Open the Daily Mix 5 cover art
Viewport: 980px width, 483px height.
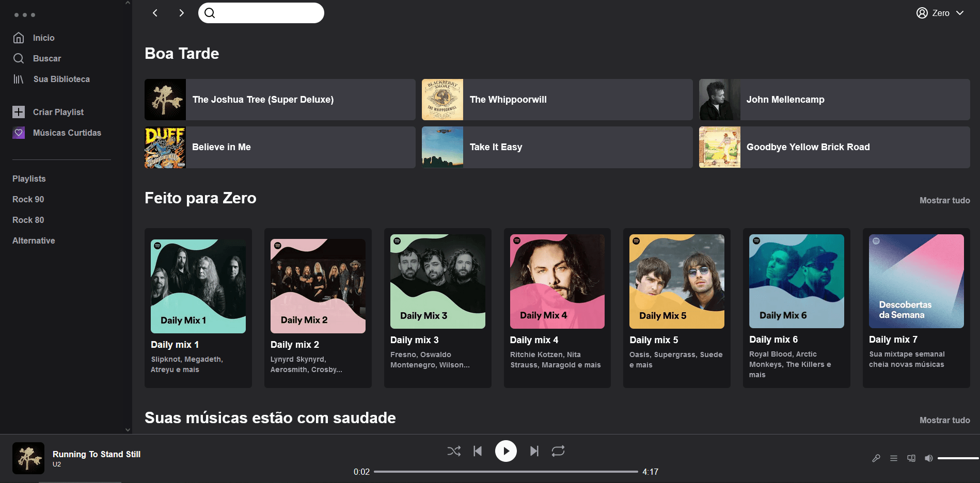(677, 282)
